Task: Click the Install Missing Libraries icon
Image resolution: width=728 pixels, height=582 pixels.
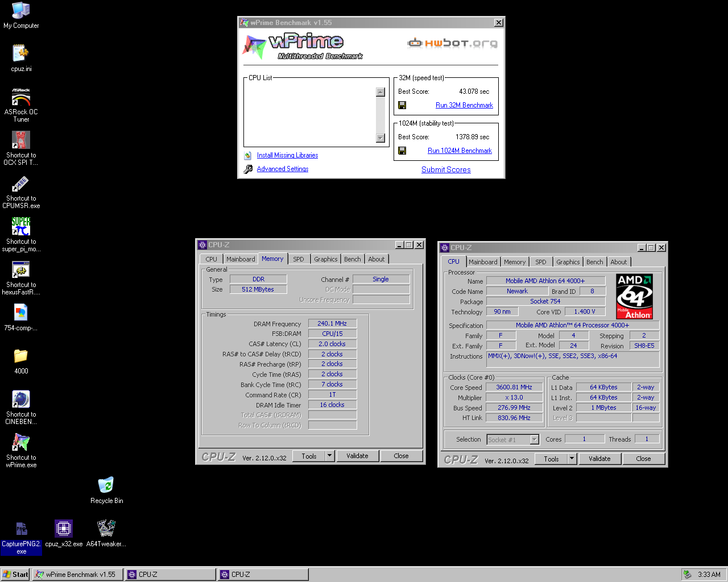Action: (248, 155)
